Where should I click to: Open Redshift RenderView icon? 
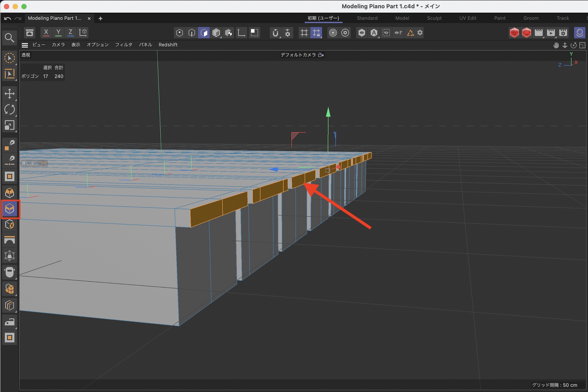[514, 33]
